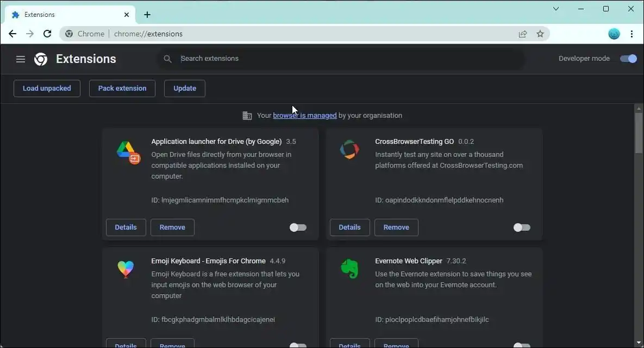Enable Application launcher for Drive extension
The width and height of the screenshot is (644, 348).
pos(298,227)
